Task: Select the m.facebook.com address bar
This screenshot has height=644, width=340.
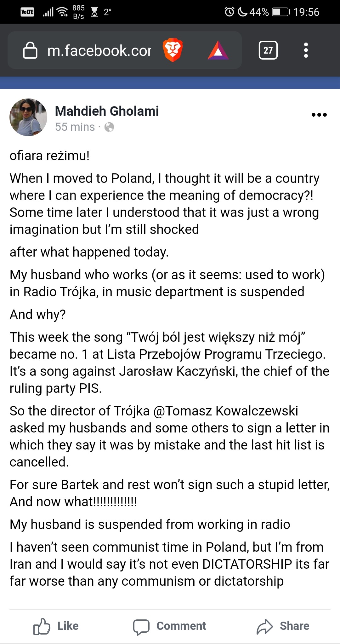Action: click(x=99, y=50)
